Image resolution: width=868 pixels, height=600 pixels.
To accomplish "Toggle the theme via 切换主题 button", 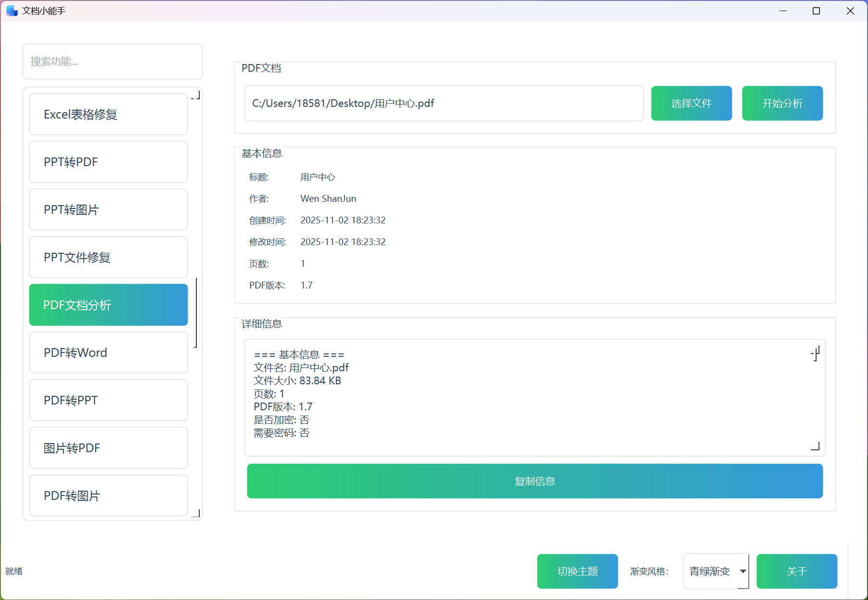I will (577, 571).
